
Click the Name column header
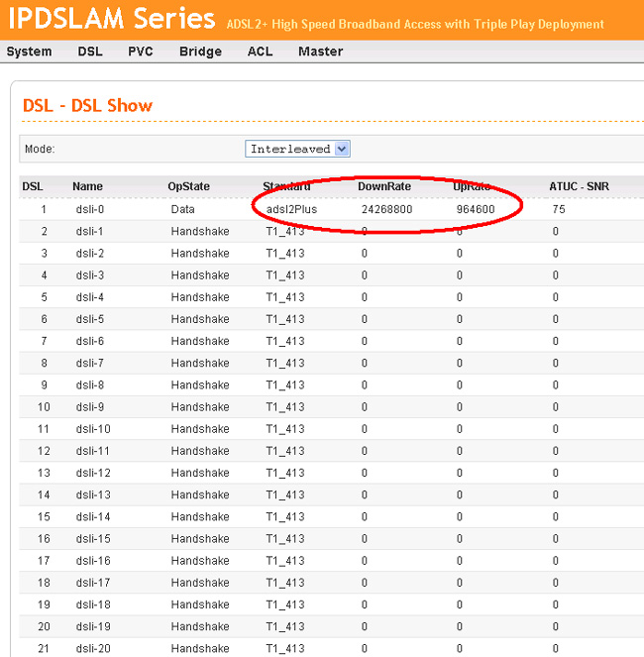(87, 186)
